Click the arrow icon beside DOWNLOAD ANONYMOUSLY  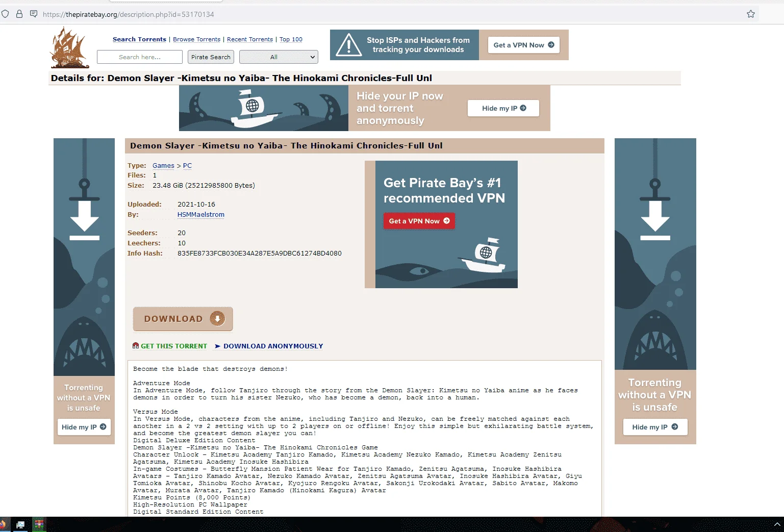click(x=218, y=346)
